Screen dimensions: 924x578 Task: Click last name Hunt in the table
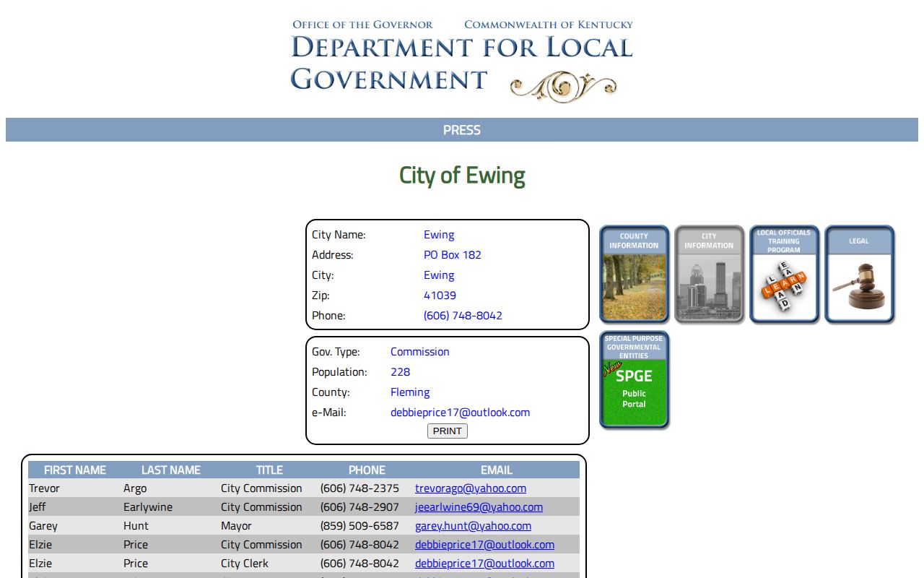point(136,526)
